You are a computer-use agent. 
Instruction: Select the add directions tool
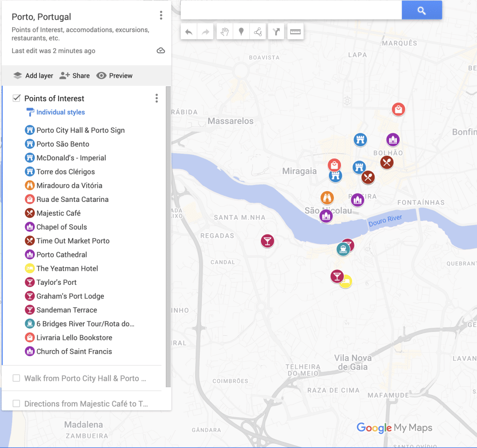276,32
